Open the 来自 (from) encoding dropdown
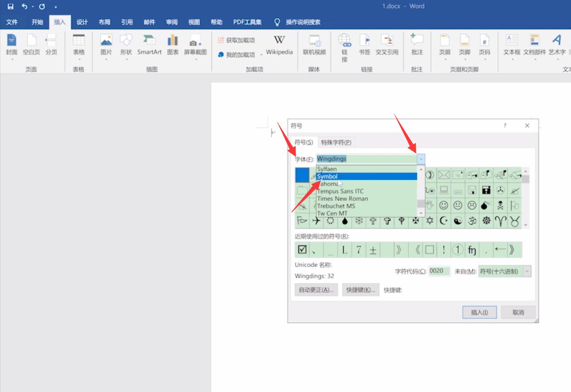 [527, 271]
